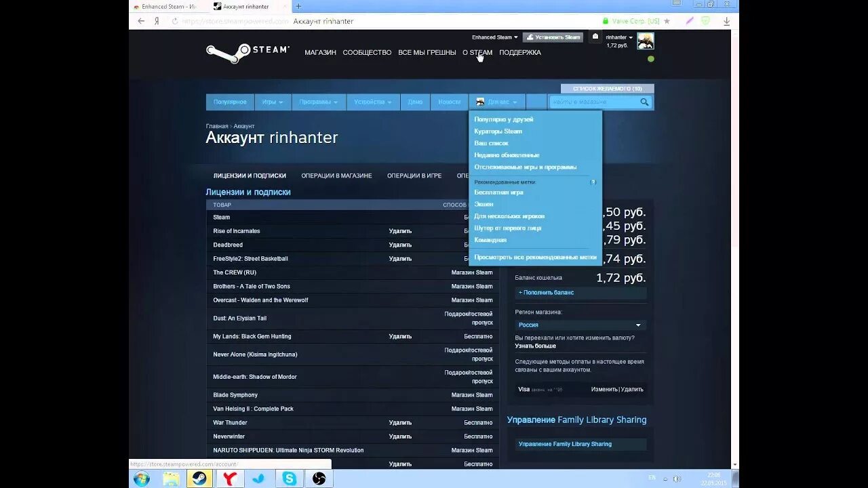Image resolution: width=868 pixels, height=488 pixels.
Task: Open OBS in taskbar
Action: (319, 479)
